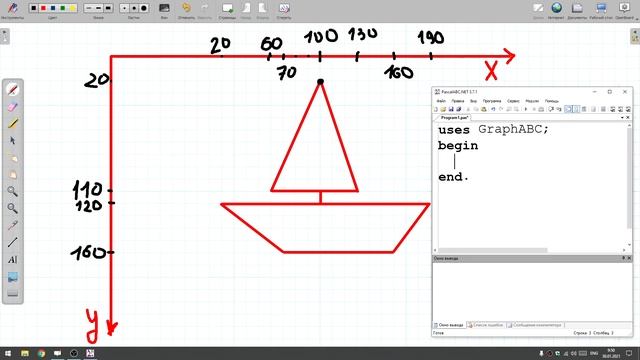Open the Internet globe icon

click(556, 8)
